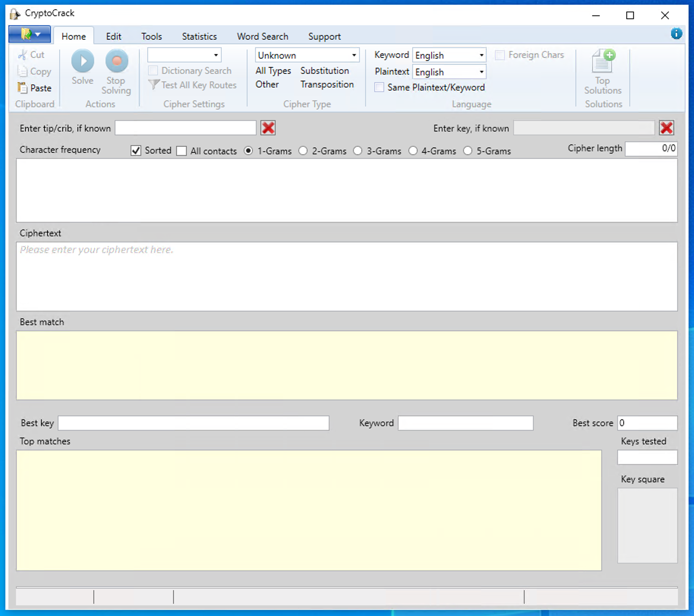Click the tip/crib input field

pyautogui.click(x=186, y=128)
